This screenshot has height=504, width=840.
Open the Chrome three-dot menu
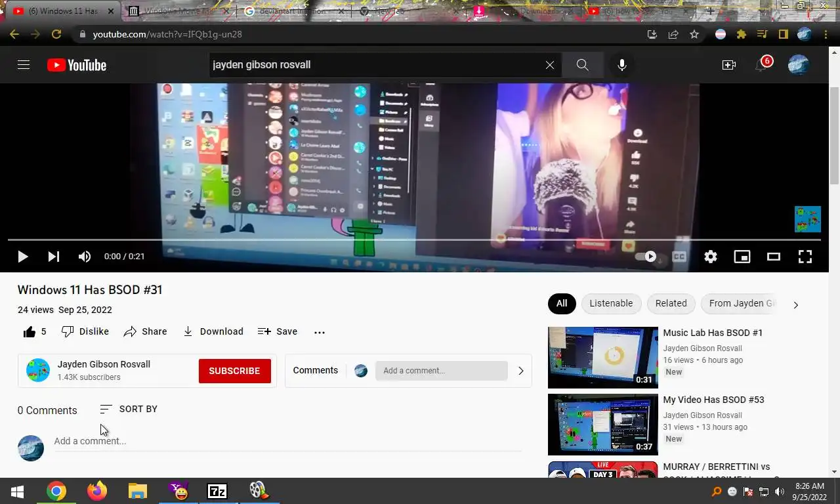click(x=826, y=34)
